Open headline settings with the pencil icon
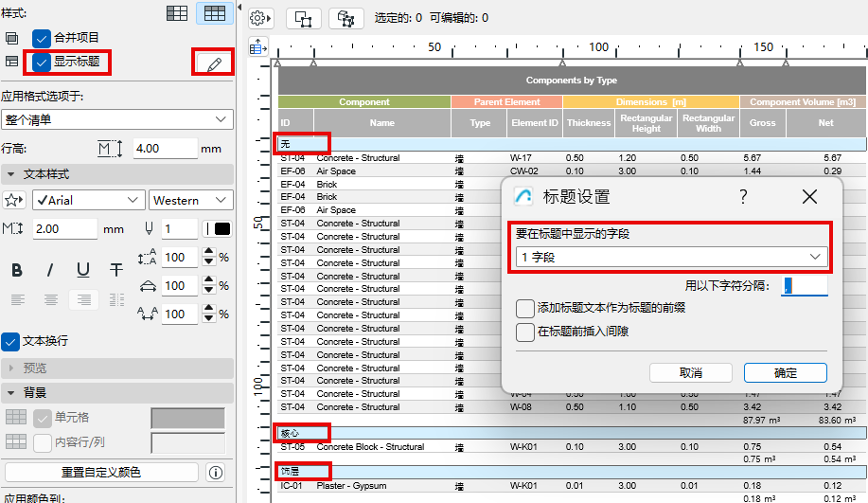Image resolution: width=868 pixels, height=503 pixels. point(214,64)
